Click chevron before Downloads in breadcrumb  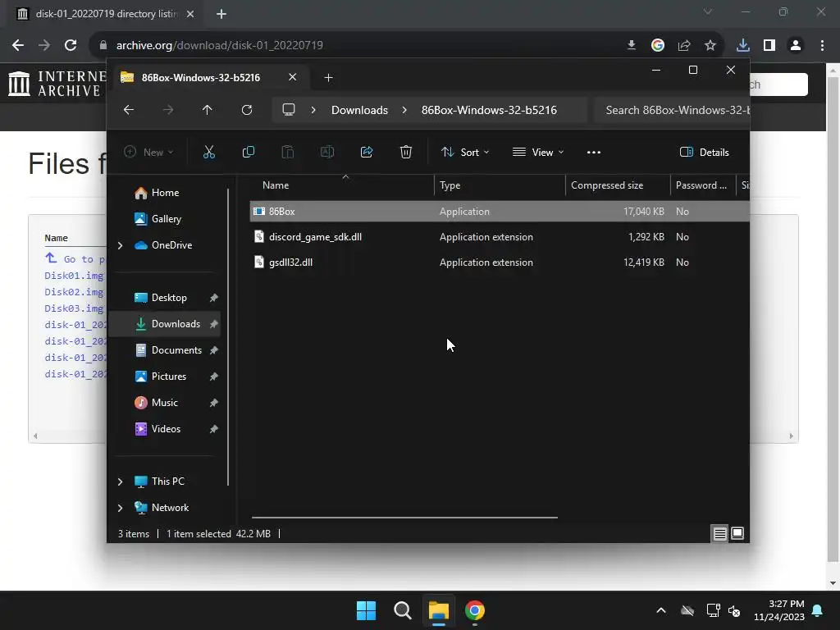click(313, 110)
